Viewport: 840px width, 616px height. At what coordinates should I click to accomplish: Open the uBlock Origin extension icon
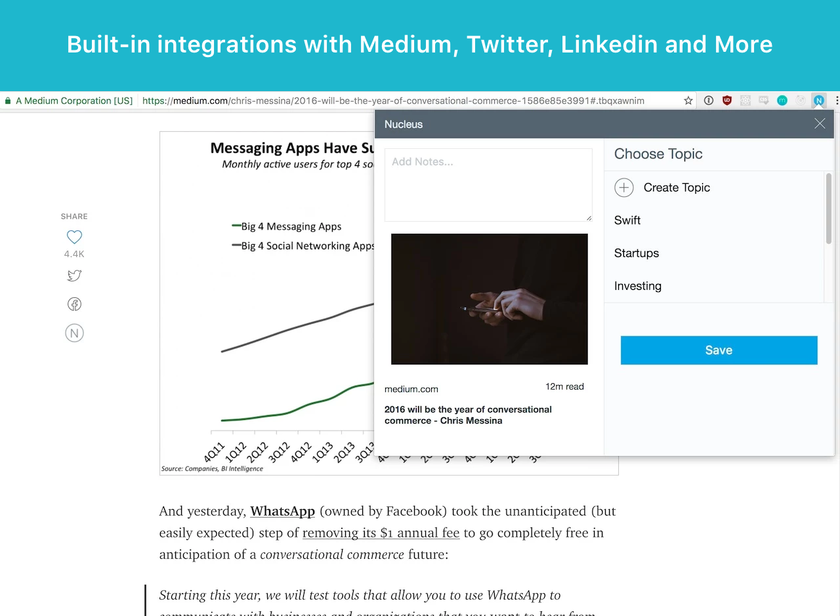click(727, 100)
